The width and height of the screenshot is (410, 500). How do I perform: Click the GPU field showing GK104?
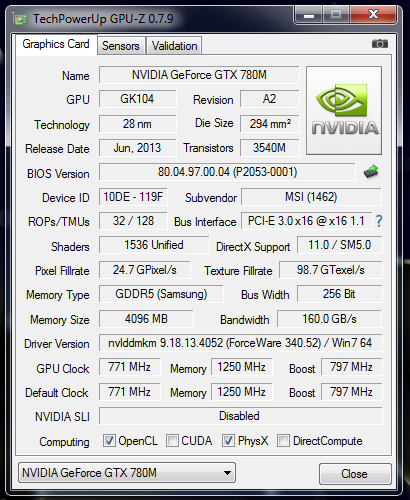(x=137, y=99)
